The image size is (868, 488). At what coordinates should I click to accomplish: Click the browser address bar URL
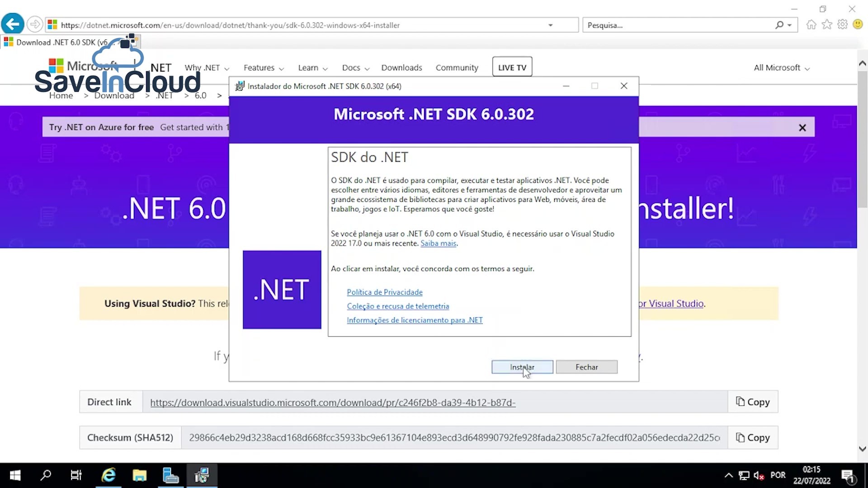click(x=230, y=25)
